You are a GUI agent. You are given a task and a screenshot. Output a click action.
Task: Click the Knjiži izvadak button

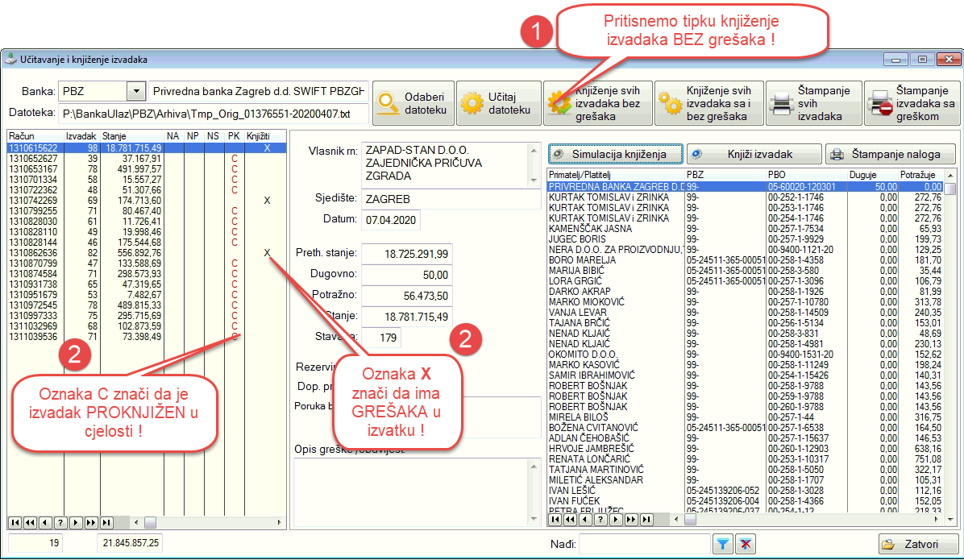coord(754,154)
